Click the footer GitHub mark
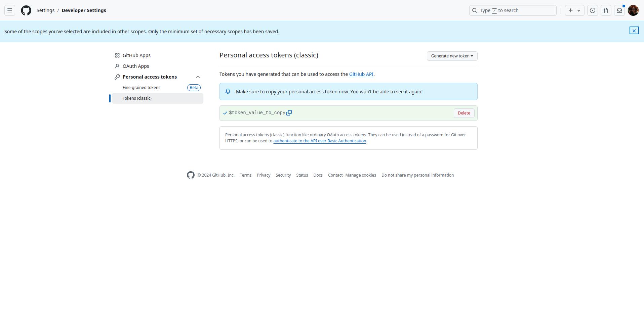The width and height of the screenshot is (644, 322). [191, 175]
